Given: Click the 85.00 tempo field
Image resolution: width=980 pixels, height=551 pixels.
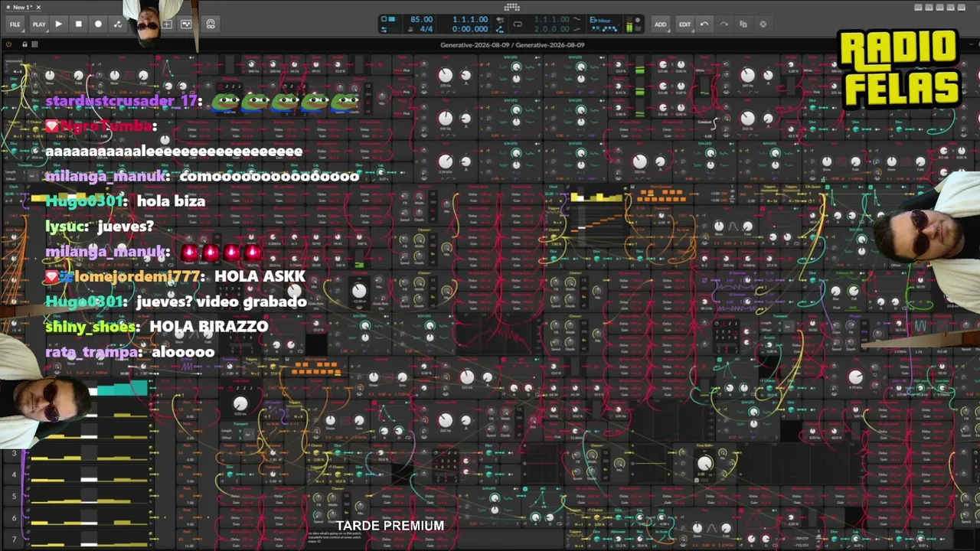Looking at the screenshot, I should 421,19.
